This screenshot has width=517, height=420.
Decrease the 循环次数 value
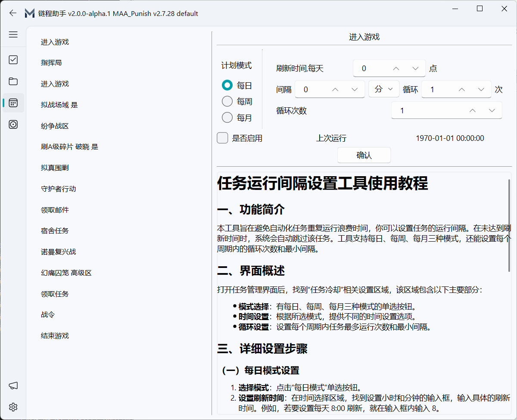tap(492, 111)
